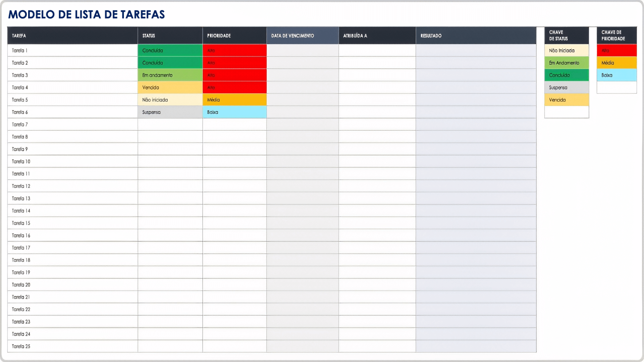Click 'Vencida' in the status key
The image size is (644, 362).
pyautogui.click(x=567, y=100)
